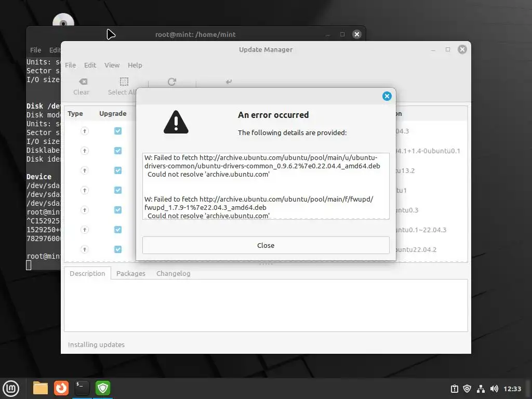The height and width of the screenshot is (399, 532).
Task: Click the fifth row's update type icon
Action: [x=85, y=210]
